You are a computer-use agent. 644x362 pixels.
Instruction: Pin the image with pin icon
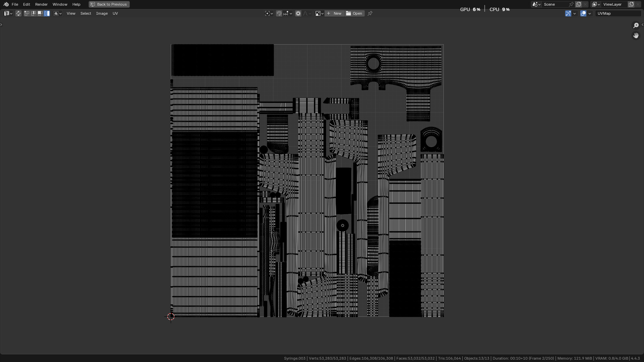tap(370, 13)
